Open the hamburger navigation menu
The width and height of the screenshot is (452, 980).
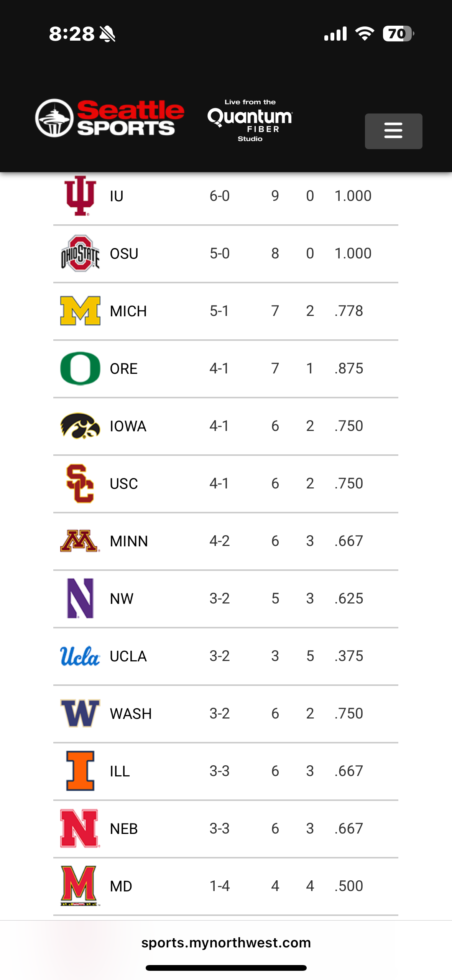393,131
